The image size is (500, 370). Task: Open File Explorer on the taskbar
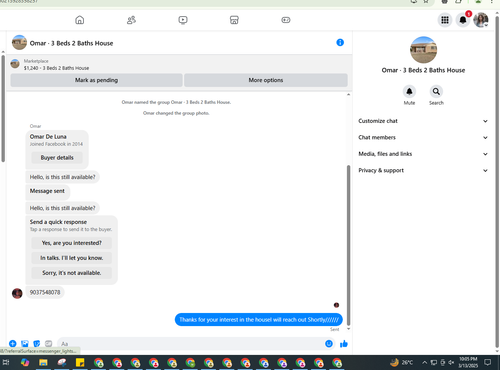pyautogui.click(x=43, y=363)
